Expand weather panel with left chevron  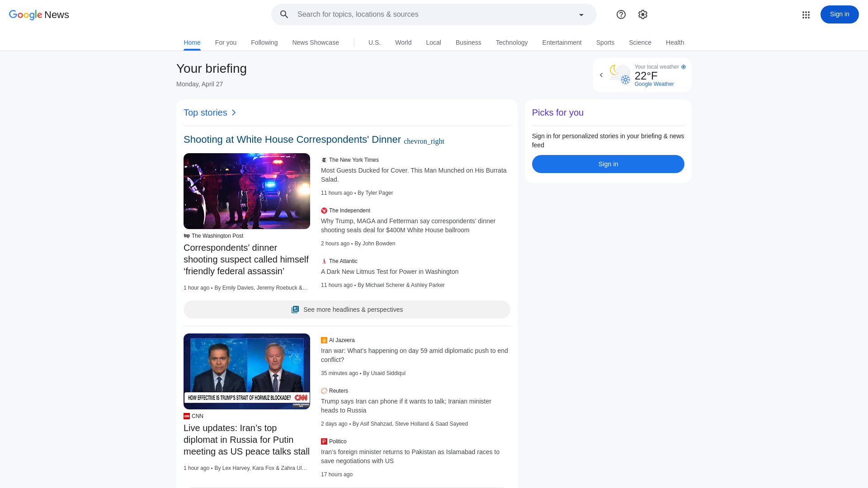(x=601, y=75)
